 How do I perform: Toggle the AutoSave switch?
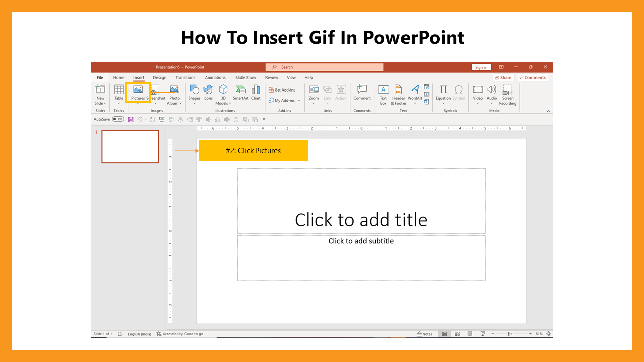(118, 119)
